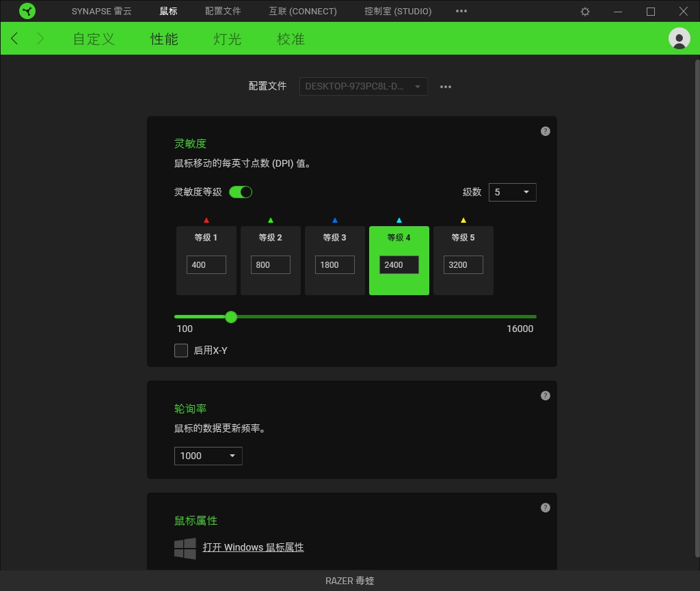The width and height of the screenshot is (700, 591).
Task: Open settings gear icon
Action: pyautogui.click(x=585, y=12)
